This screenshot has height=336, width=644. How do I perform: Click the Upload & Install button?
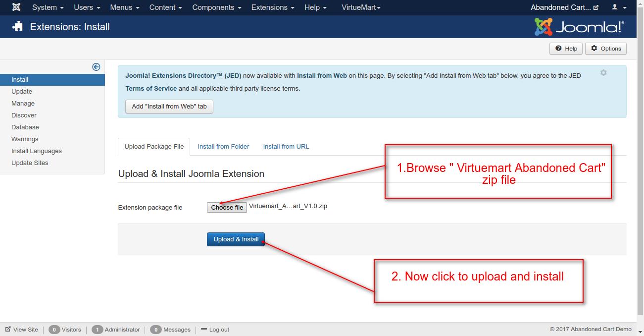click(236, 239)
